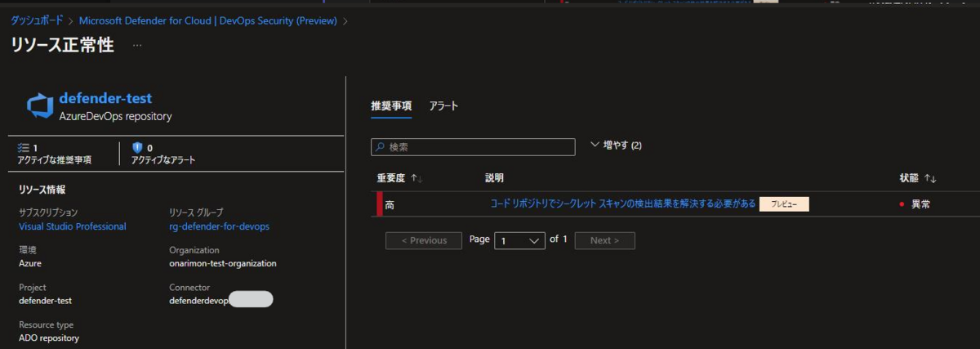The height and width of the screenshot is (349, 980).
Task: Click the Connector value text
Action: pyautogui.click(x=198, y=301)
